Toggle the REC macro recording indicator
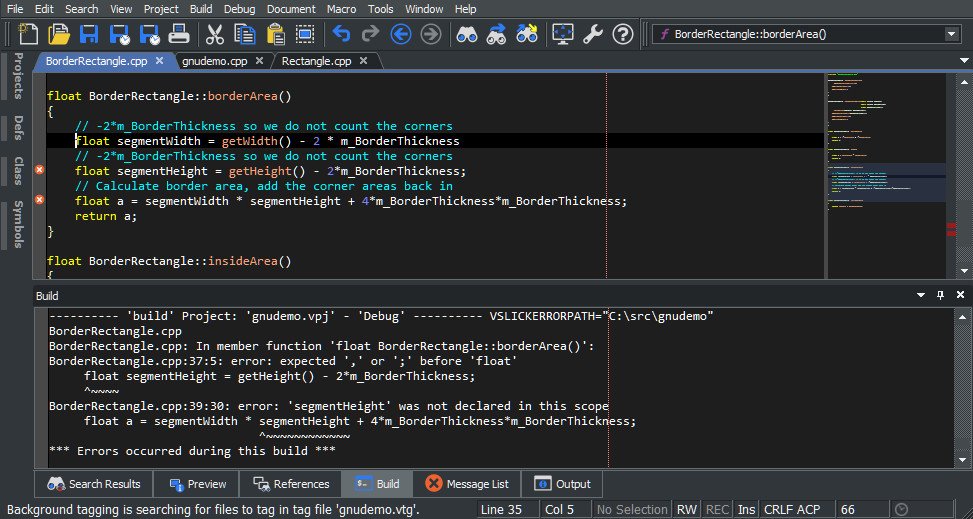Viewport: 973px width, 519px height. [x=717, y=510]
